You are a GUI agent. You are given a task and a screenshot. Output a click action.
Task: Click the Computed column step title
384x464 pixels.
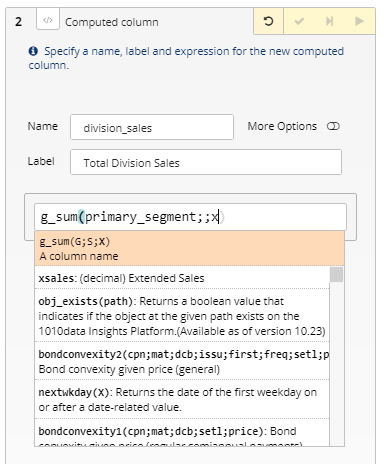[x=112, y=22]
